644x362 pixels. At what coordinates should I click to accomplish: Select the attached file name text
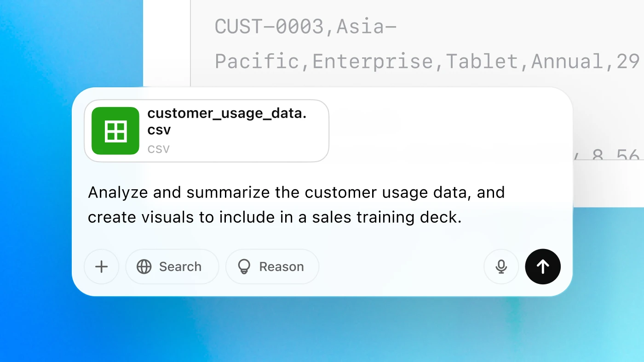coord(227,121)
